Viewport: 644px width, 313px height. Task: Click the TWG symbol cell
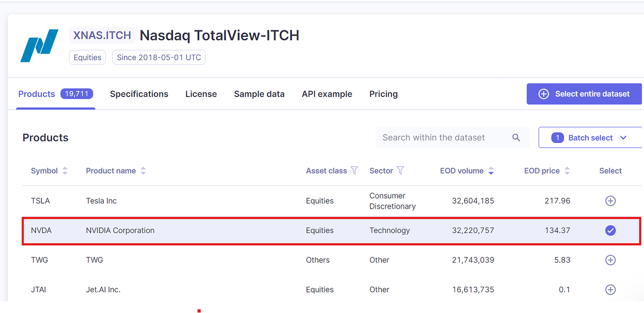[40, 260]
